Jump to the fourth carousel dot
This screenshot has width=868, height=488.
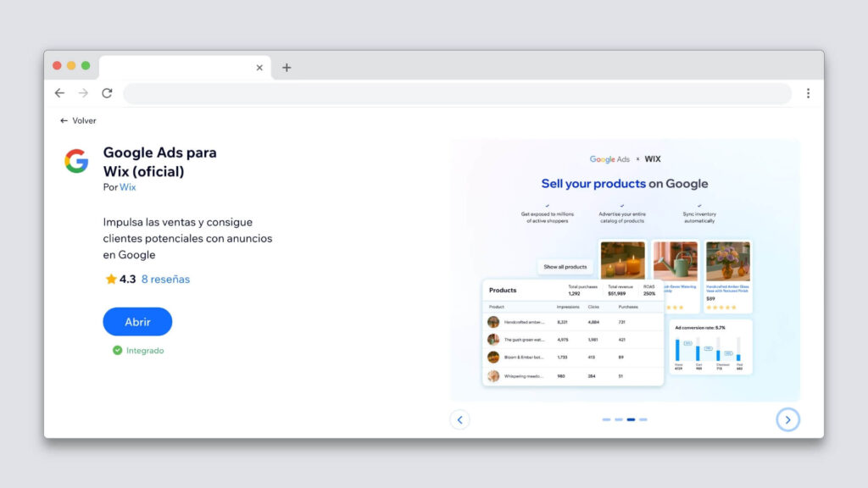tap(643, 419)
